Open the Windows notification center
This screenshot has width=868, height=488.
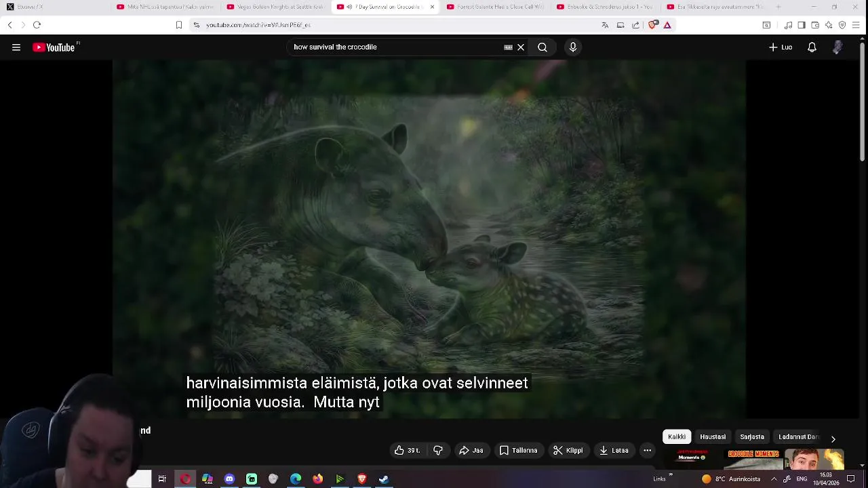click(x=851, y=479)
